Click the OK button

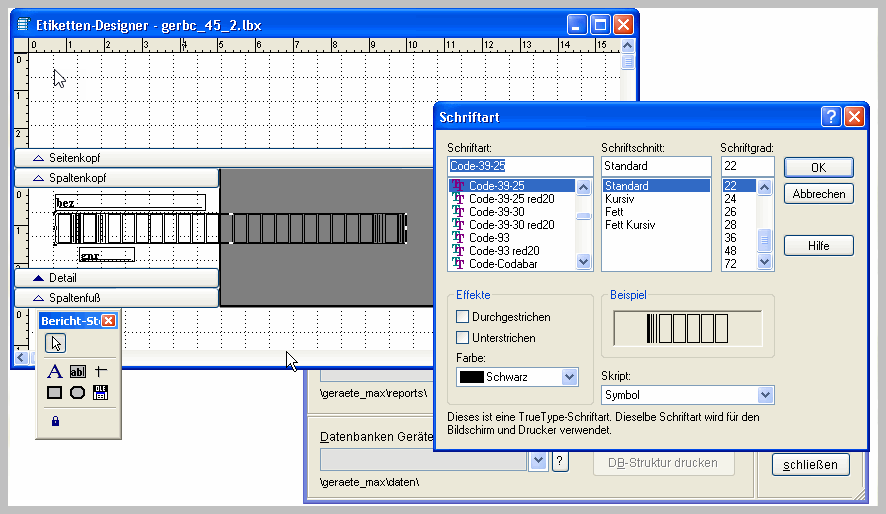pyautogui.click(x=818, y=167)
